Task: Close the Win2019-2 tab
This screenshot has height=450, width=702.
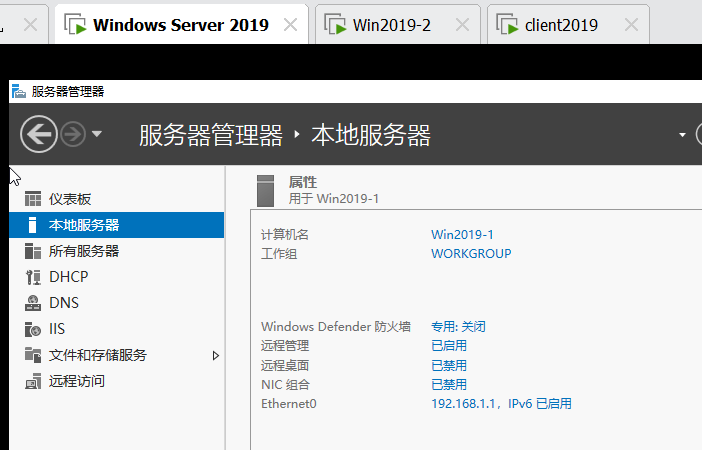Action: (462, 25)
